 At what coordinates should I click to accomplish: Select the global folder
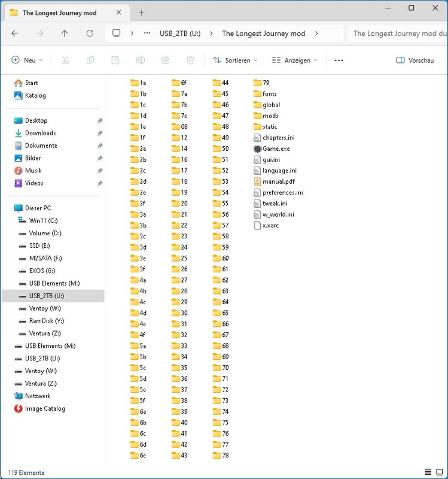pos(267,105)
